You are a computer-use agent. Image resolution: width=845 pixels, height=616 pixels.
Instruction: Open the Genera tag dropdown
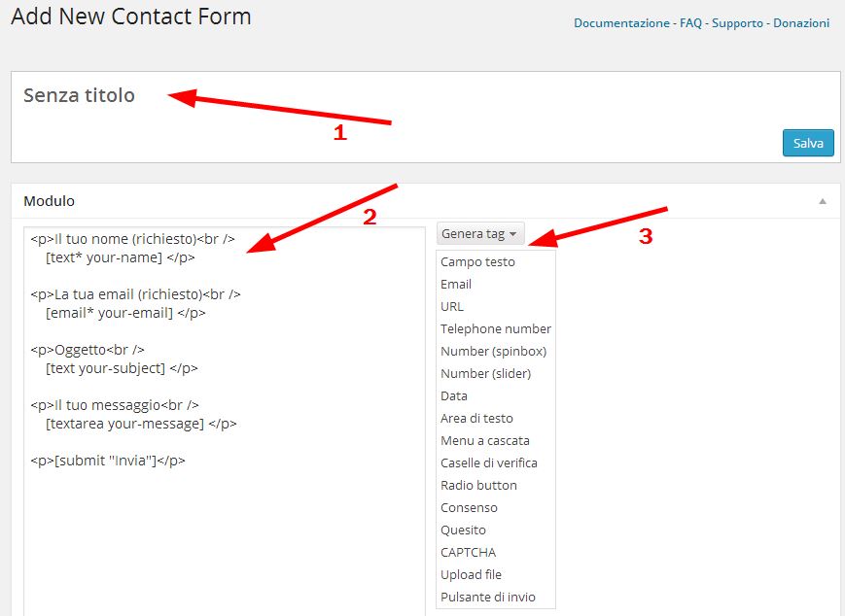click(x=479, y=234)
